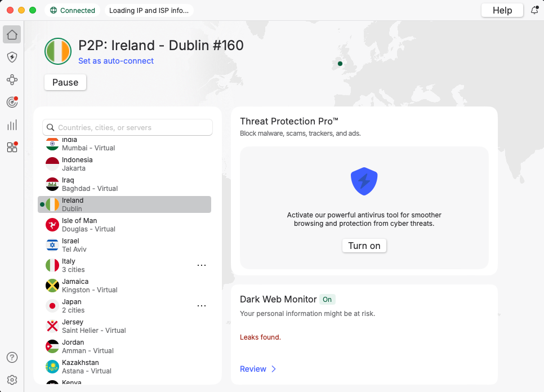Open help question mark sidebar icon
This screenshot has height=392, width=544.
tap(12, 357)
